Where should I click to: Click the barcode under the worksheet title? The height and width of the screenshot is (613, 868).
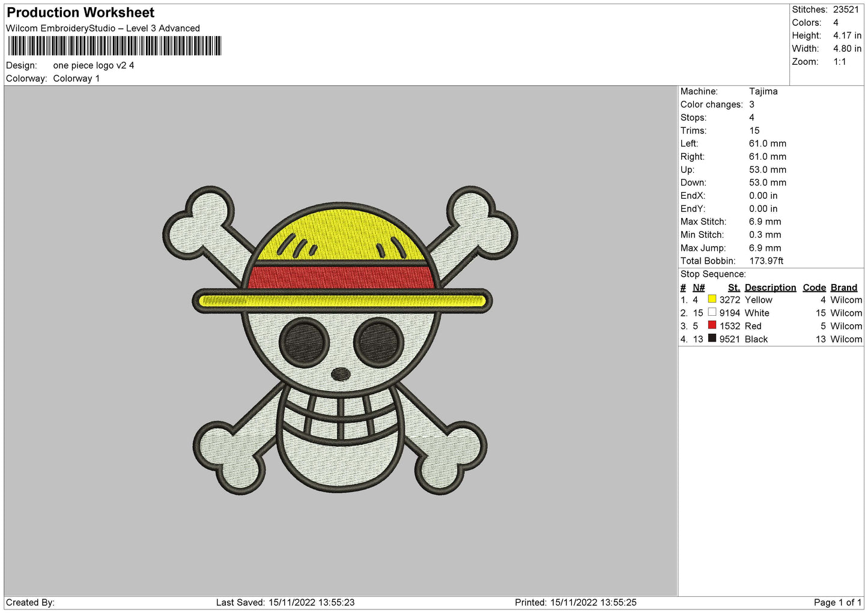115,46
